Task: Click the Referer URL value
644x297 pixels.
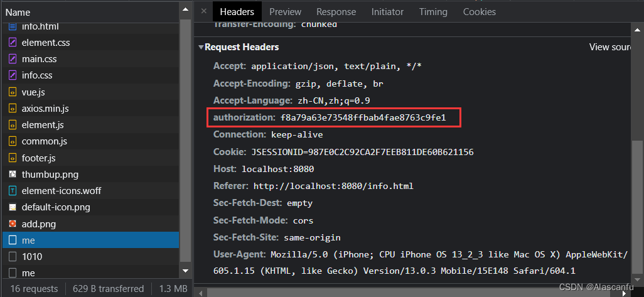Action: click(x=333, y=186)
